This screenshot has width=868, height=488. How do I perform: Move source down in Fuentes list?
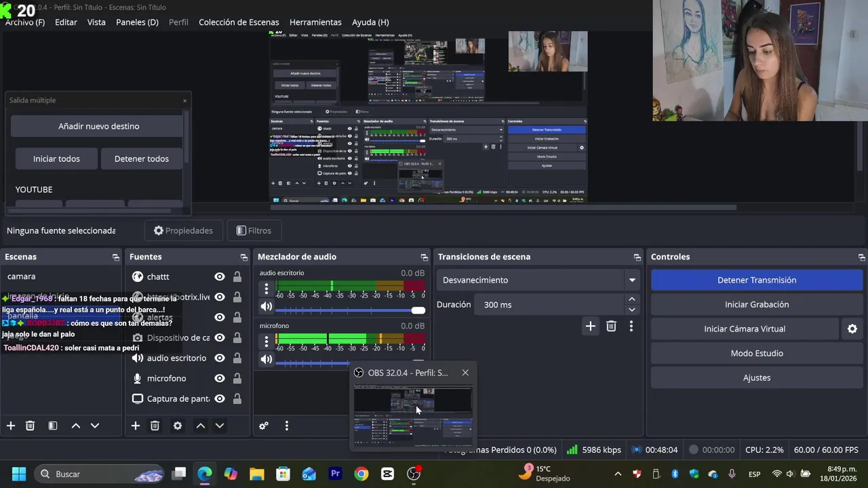point(220,426)
